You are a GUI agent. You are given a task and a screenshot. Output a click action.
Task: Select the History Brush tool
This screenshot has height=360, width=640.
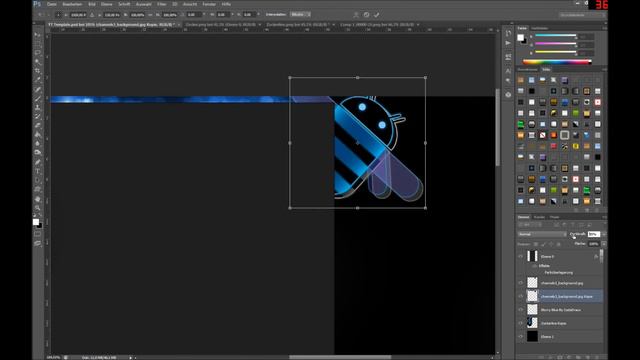(x=38, y=117)
